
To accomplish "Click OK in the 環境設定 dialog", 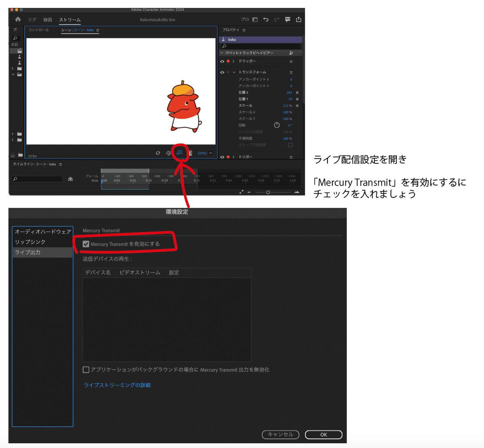I will click(323, 435).
